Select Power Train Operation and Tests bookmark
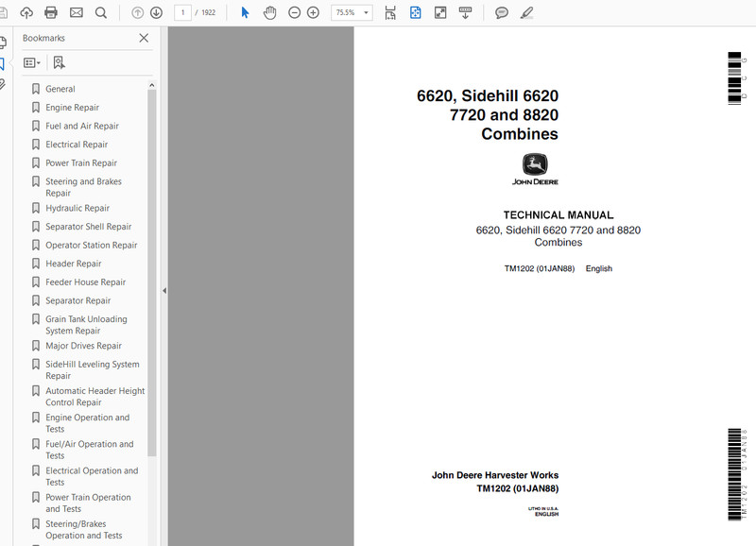The height and width of the screenshot is (546, 756). coord(88,503)
